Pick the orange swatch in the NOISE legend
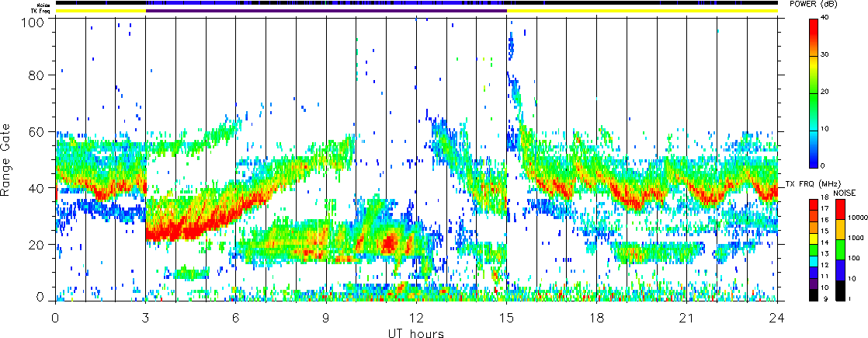Image resolution: width=868 pixels, height=338 pixels. coord(839,229)
